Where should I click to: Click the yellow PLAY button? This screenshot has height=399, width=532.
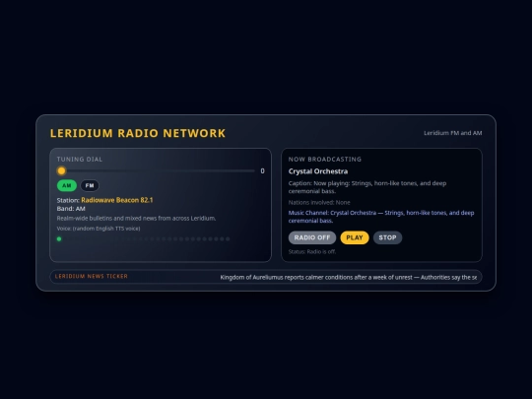355,237
